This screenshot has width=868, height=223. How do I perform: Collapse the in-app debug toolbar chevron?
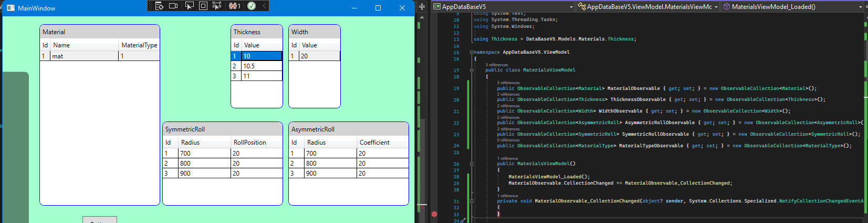264,6
